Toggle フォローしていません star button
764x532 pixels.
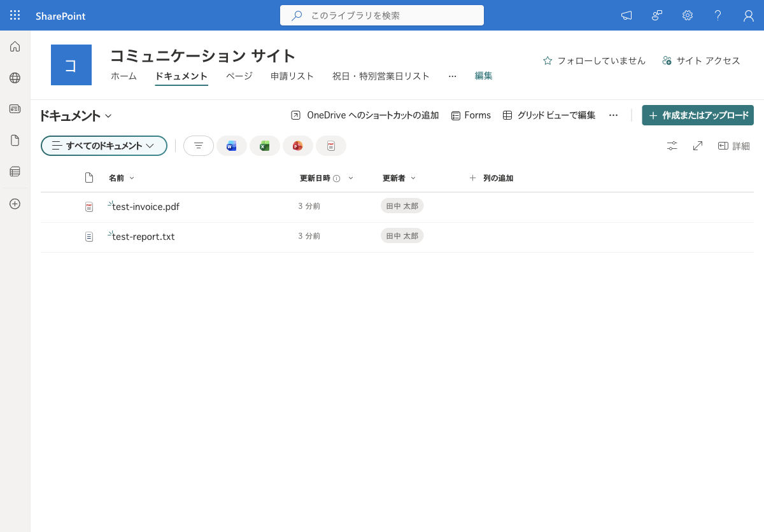(x=594, y=60)
